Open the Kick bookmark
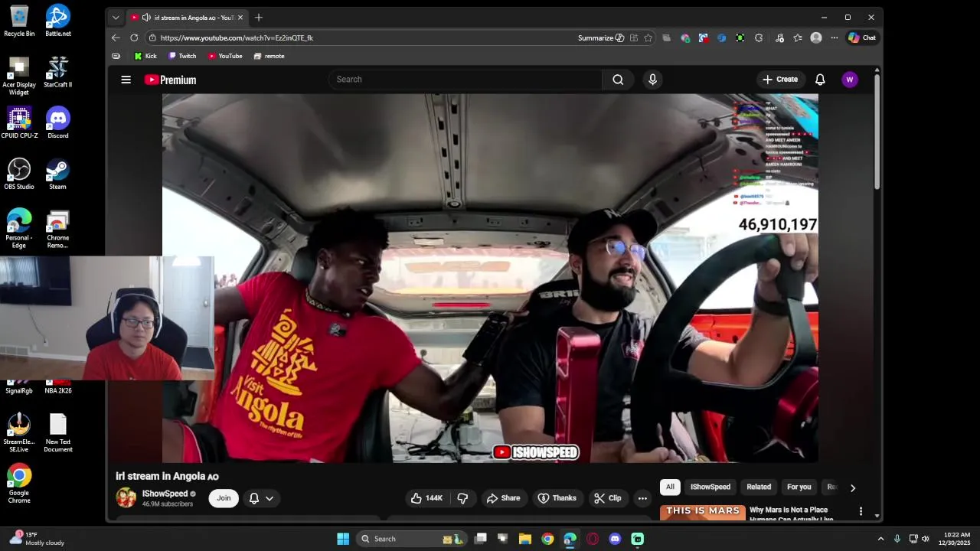The image size is (980, 551). pos(145,56)
